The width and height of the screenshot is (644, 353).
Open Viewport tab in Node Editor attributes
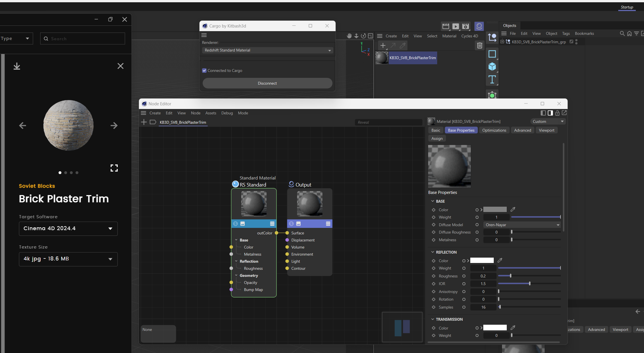point(546,130)
